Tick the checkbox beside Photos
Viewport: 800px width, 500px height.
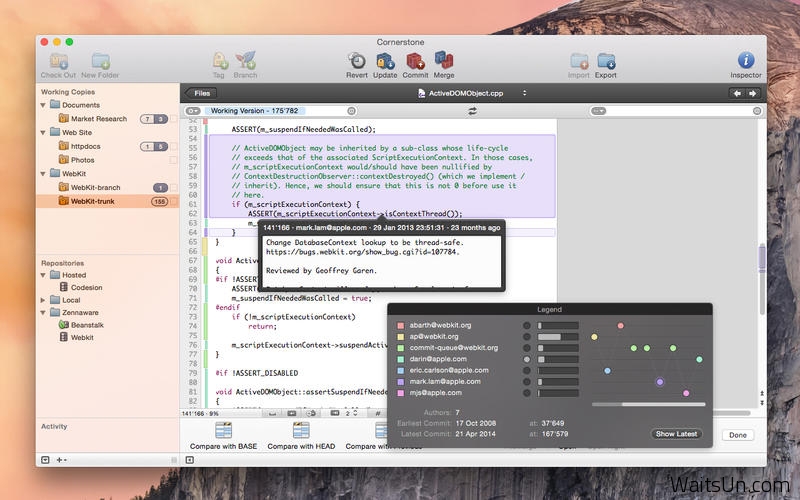tap(173, 160)
